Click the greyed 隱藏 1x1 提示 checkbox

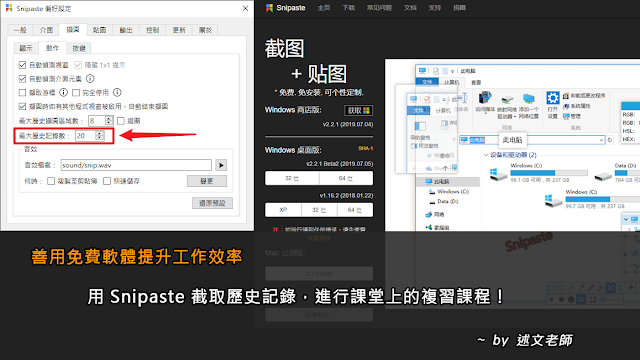pos(78,65)
